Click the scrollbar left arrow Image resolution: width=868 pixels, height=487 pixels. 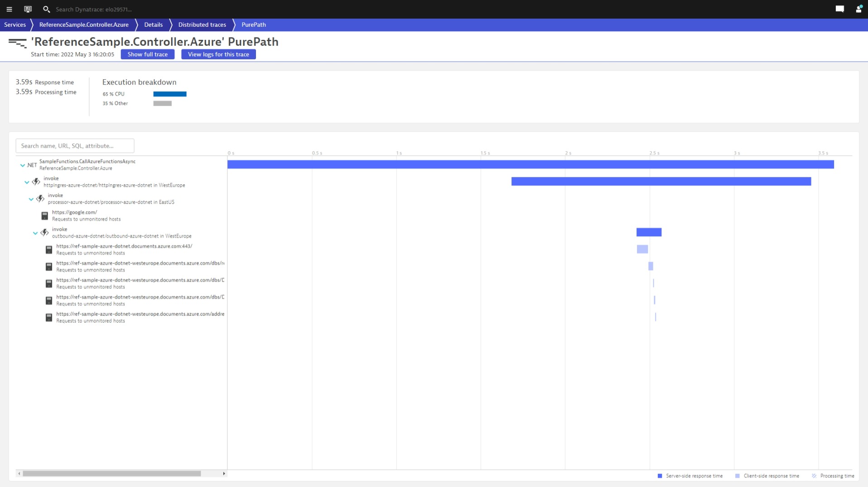[x=19, y=473]
